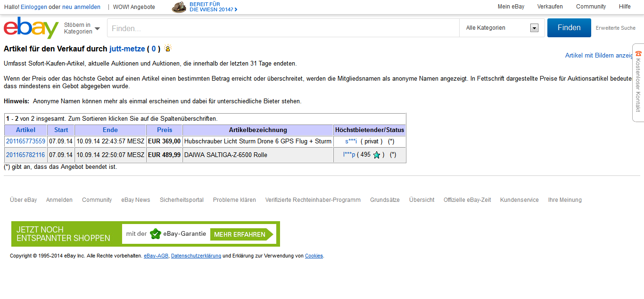644x299 pixels.
Task: Sort by the Ende column header
Action: (x=110, y=130)
